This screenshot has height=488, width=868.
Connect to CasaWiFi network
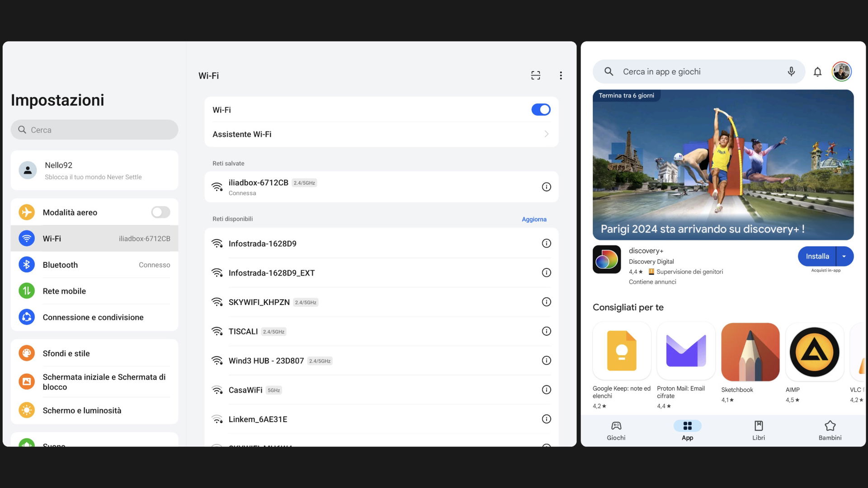[381, 389]
